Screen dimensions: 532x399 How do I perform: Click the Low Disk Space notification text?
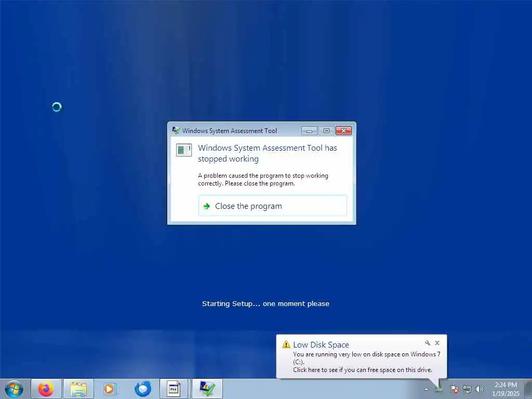366,362
